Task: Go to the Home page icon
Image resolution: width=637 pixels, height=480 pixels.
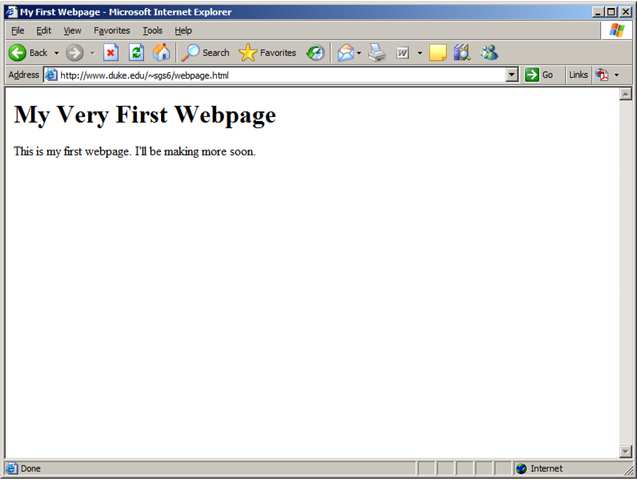Action: point(161,53)
